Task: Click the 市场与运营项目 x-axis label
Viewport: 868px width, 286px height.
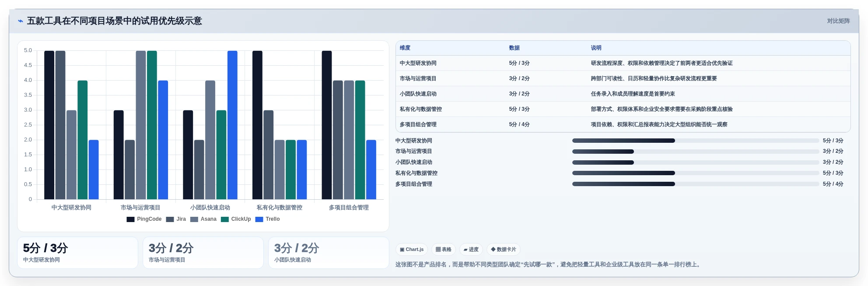Action: [140, 208]
